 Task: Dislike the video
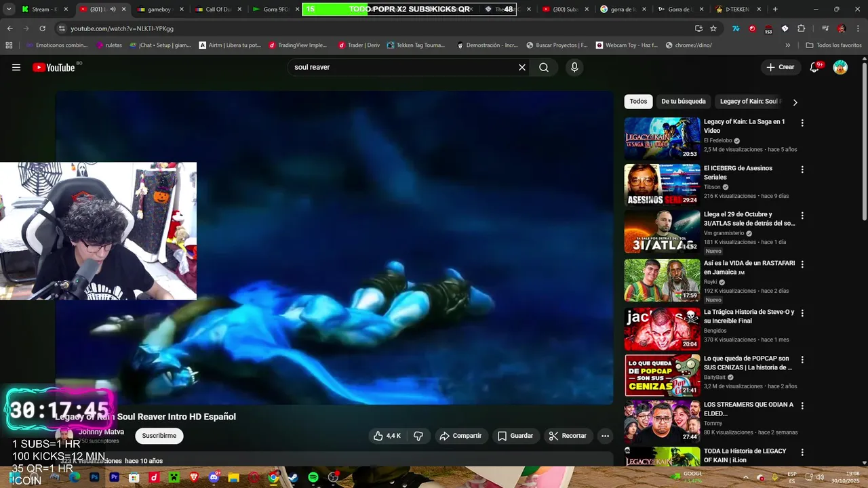click(x=418, y=436)
